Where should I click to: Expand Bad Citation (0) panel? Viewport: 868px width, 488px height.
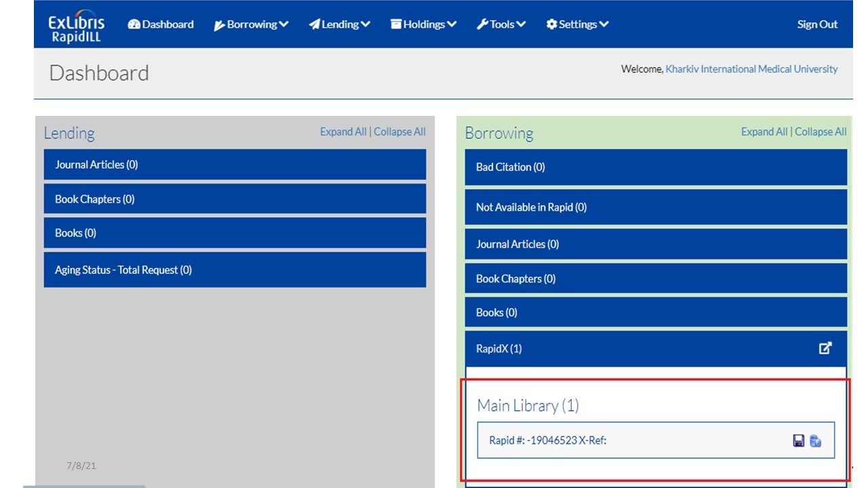click(x=656, y=167)
